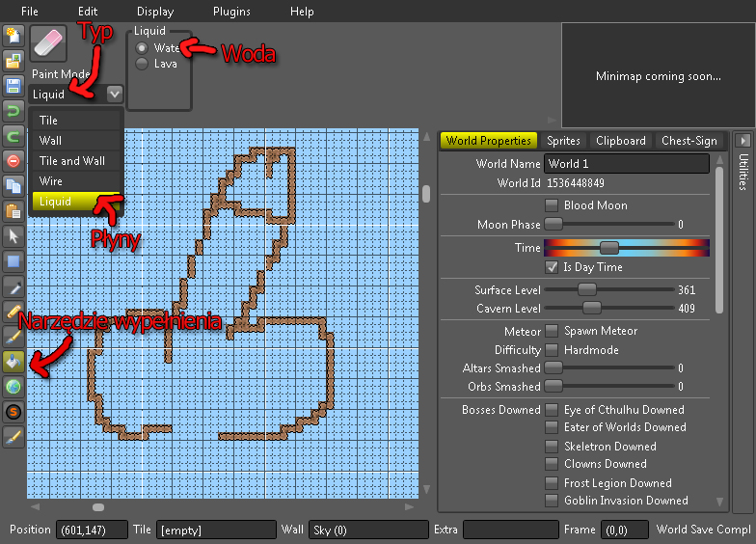Click the Moon Phase slider handle
The image size is (756, 544).
point(553,224)
